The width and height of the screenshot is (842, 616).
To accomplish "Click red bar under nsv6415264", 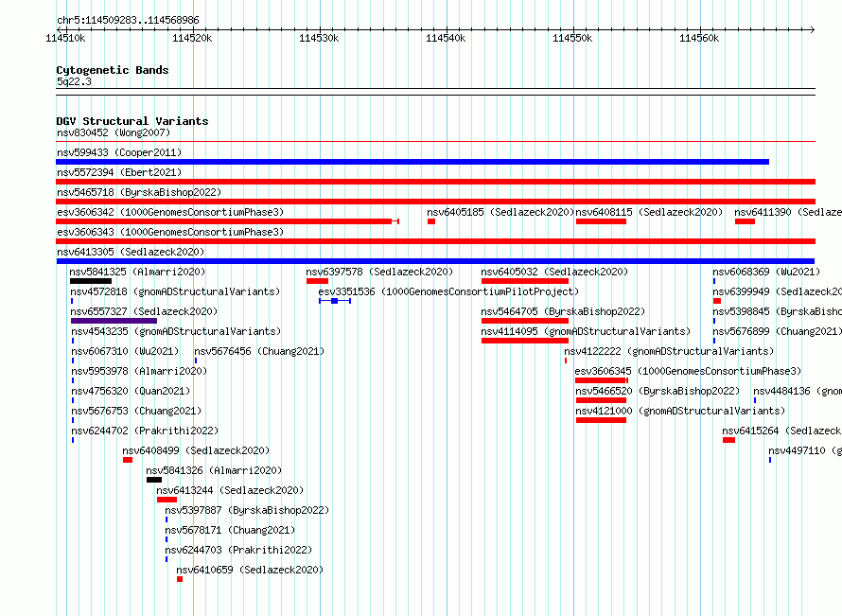I will (728, 440).
